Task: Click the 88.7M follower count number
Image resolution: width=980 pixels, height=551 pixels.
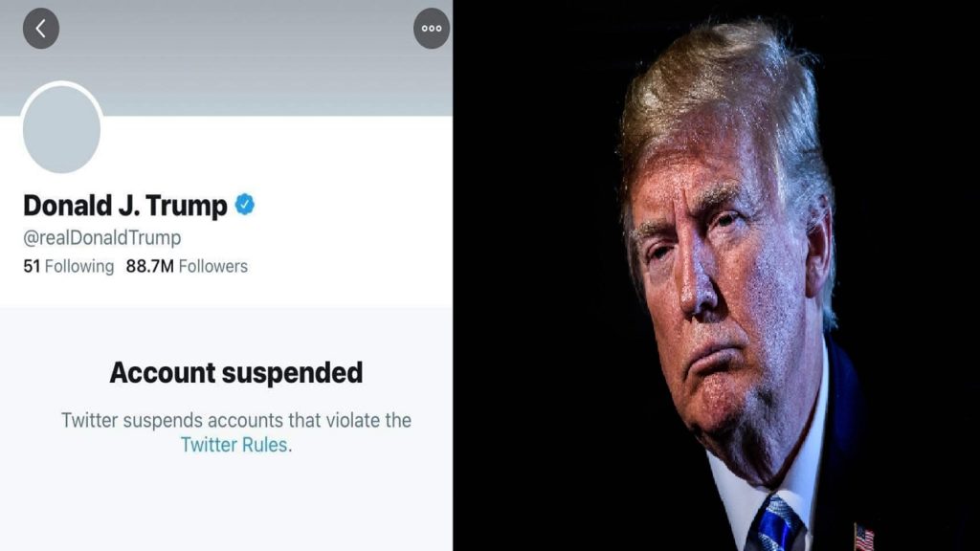Action: pyautogui.click(x=149, y=267)
